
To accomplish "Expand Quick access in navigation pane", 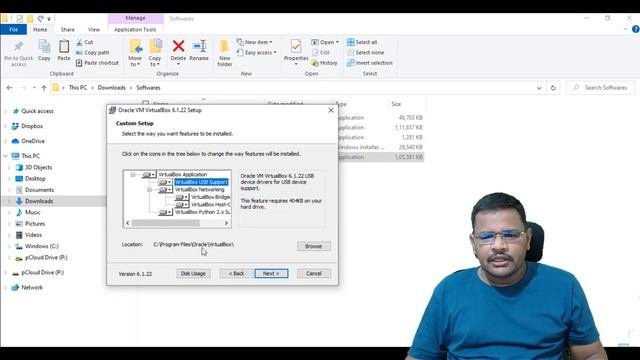I will 6,111.
